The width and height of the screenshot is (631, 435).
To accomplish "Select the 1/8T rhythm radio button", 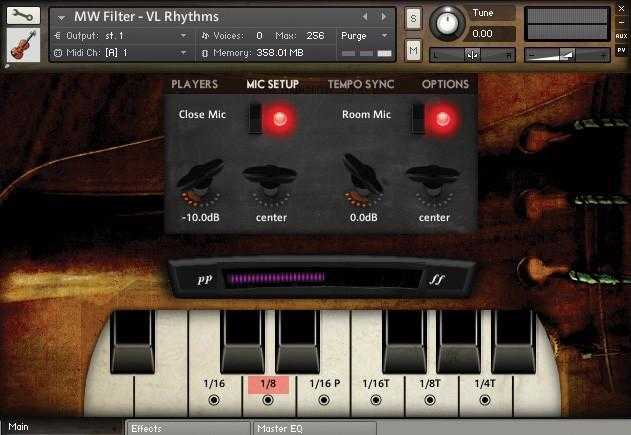I will pyautogui.click(x=430, y=400).
